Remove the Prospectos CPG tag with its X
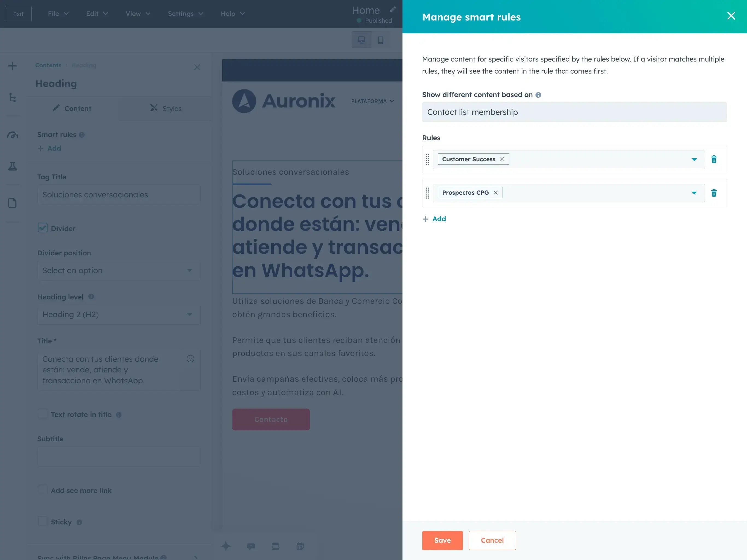This screenshot has height=560, width=747. click(x=495, y=192)
